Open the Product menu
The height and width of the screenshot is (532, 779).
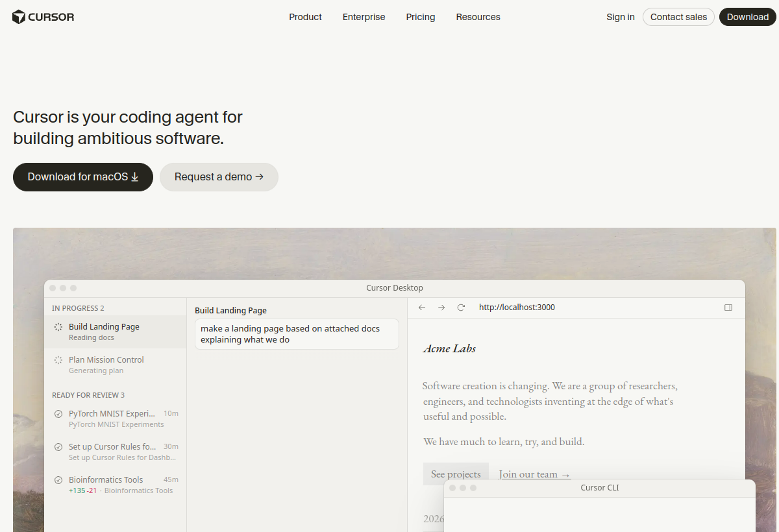(305, 17)
